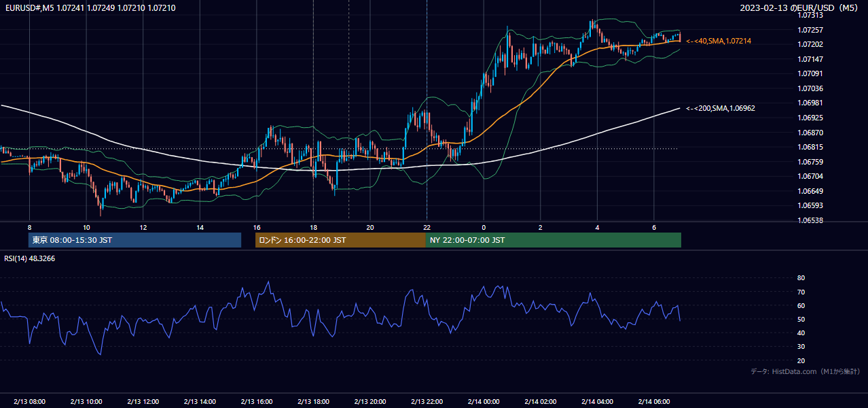The height and width of the screenshot is (408, 868).
Task: Click the 1.06593 price axis label
Action: pos(810,205)
